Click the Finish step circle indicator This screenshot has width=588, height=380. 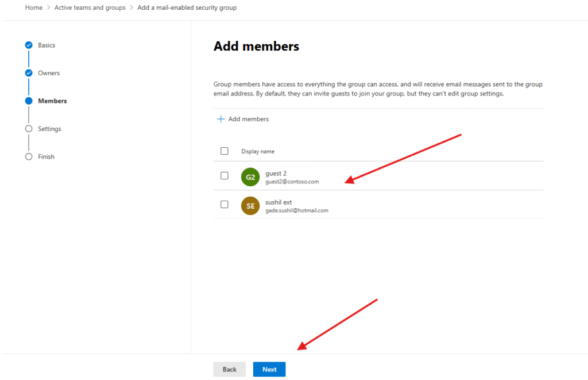pyautogui.click(x=29, y=156)
